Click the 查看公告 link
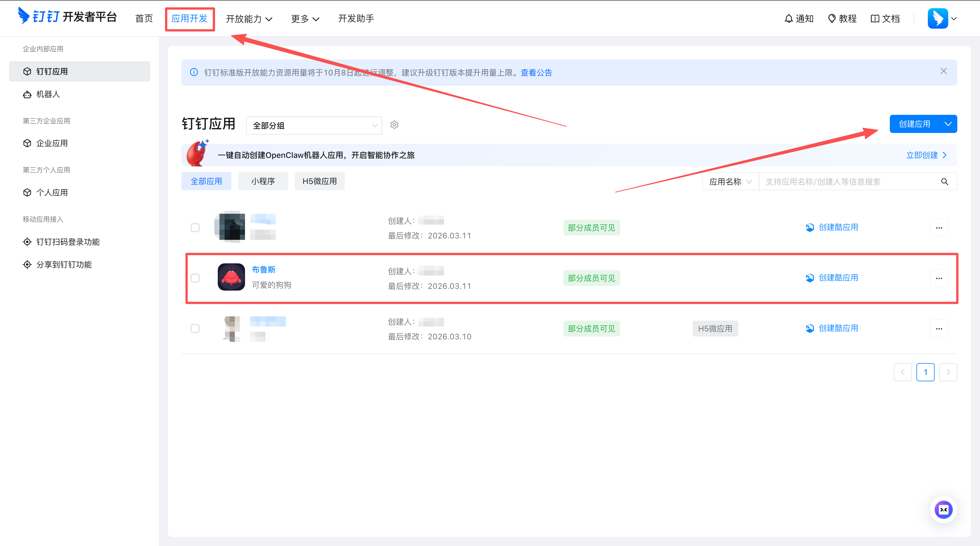 tap(536, 73)
